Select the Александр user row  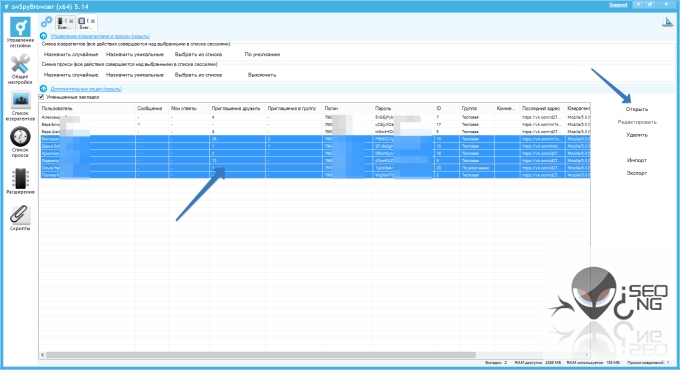315,117
